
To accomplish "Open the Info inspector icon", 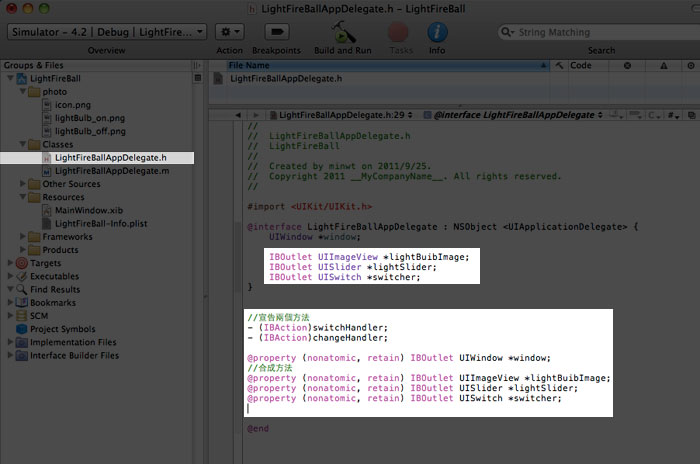I will click(x=437, y=32).
